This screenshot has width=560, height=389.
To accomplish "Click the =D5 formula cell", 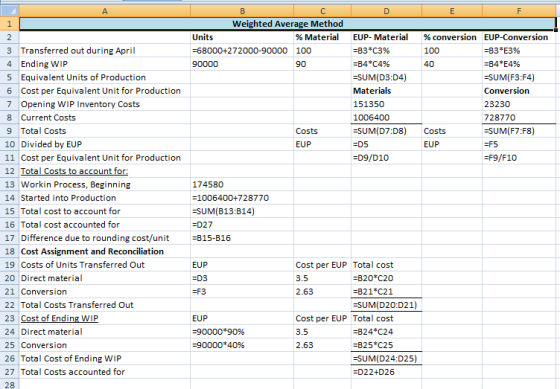I will pyautogui.click(x=386, y=144).
